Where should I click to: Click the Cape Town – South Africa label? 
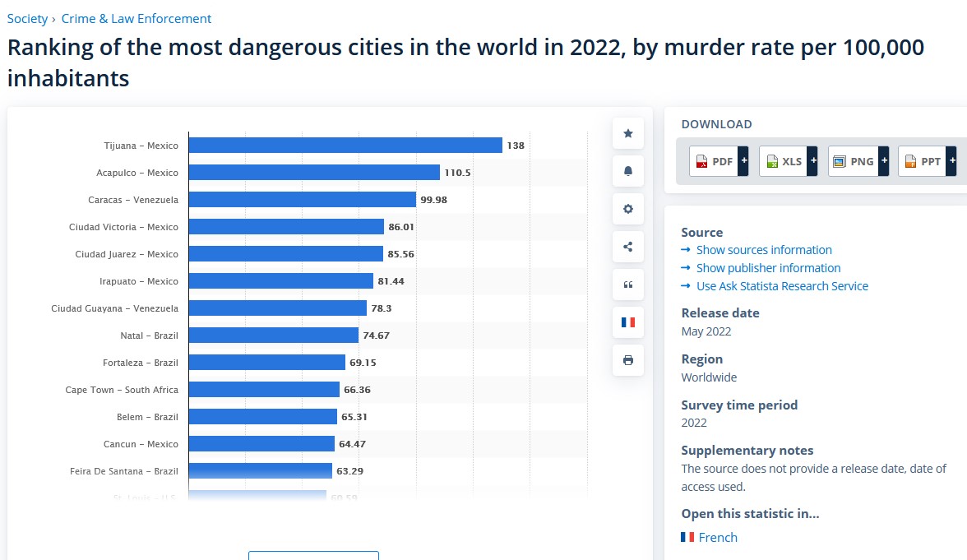(122, 390)
